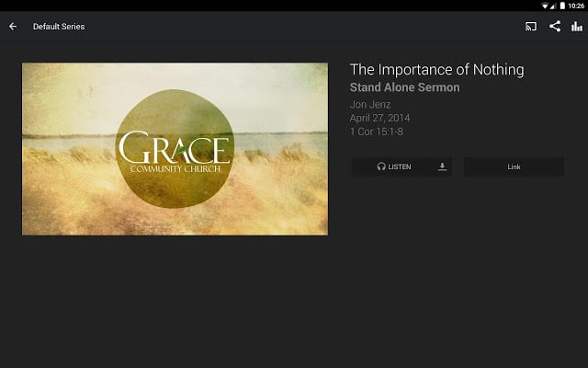The image size is (588, 368).
Task: Tap the speaker name 'Jon Jenz'
Action: [x=370, y=104]
